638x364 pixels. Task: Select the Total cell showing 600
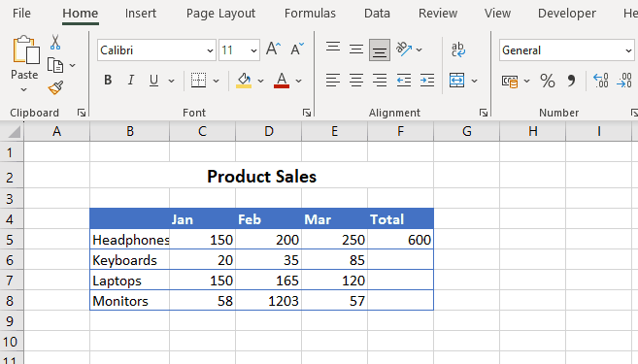(x=400, y=240)
